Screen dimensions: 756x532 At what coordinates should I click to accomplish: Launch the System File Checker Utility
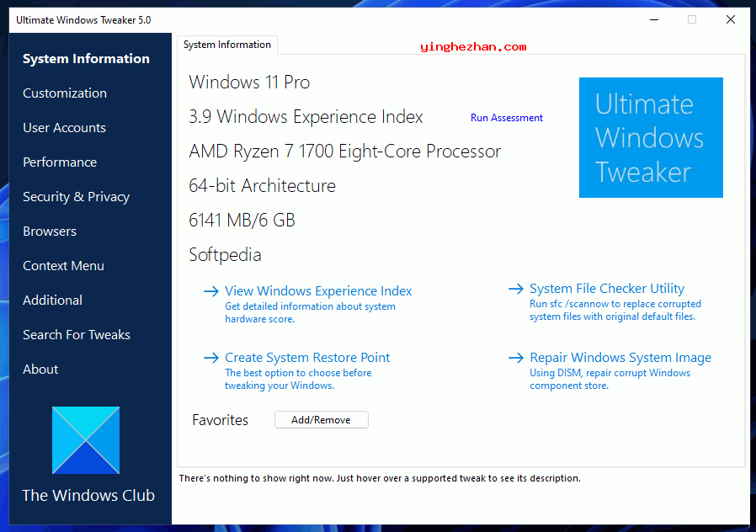point(607,289)
